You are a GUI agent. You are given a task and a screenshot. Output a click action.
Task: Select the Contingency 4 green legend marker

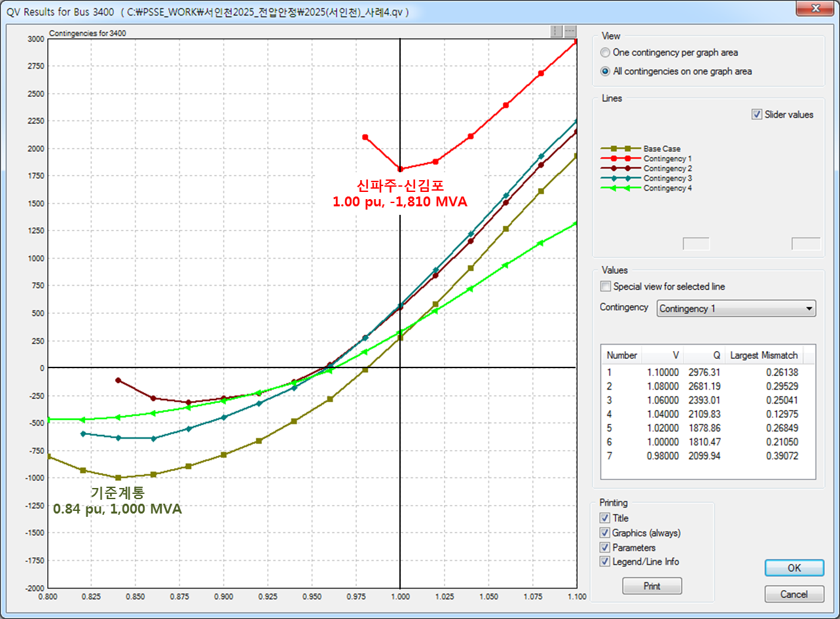(620, 188)
